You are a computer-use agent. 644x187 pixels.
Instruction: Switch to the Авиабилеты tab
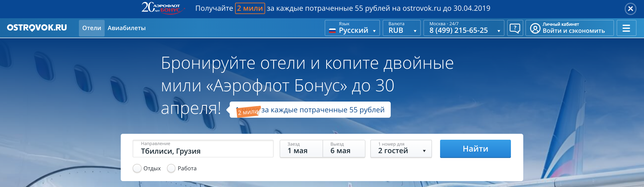point(127,28)
